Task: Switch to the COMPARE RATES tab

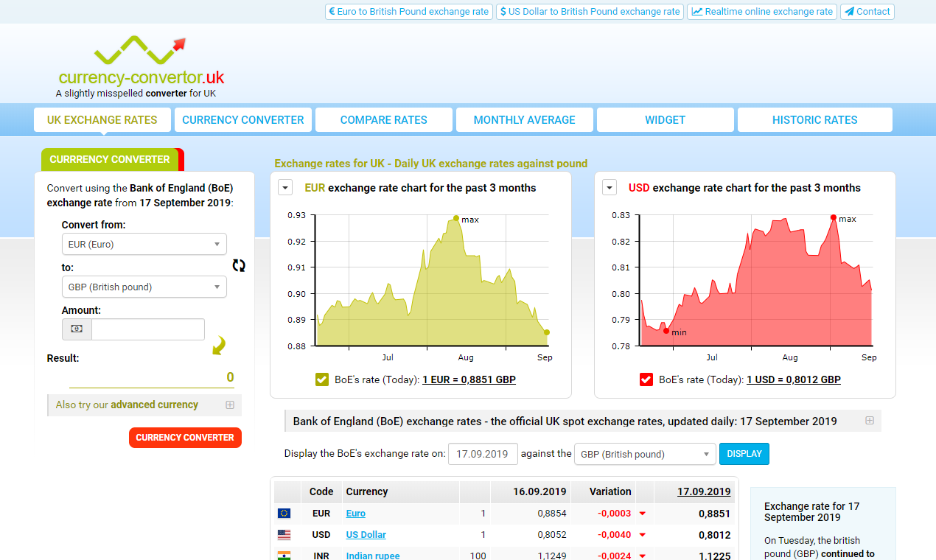Action: point(383,119)
